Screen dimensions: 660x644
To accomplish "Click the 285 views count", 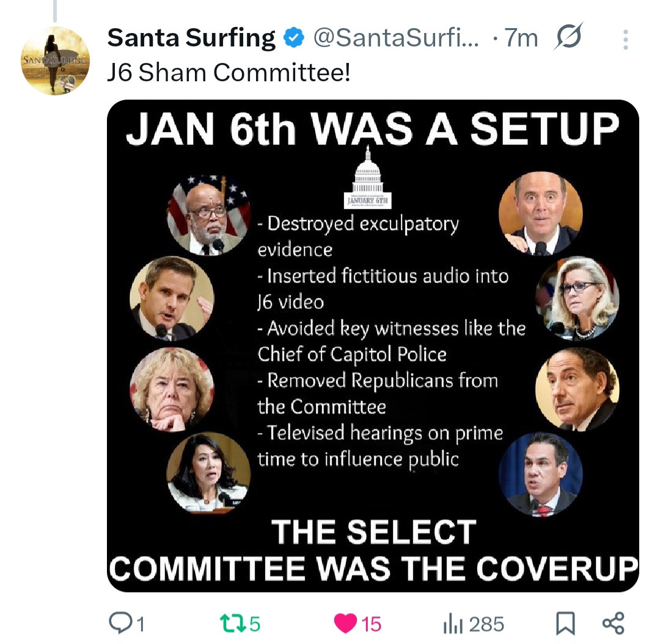I will pos(487,624).
